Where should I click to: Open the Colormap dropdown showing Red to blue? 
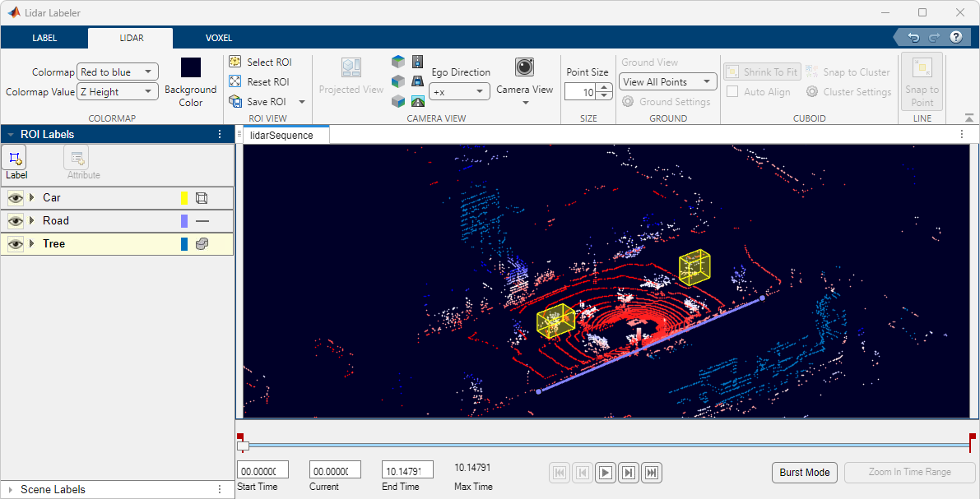118,72
